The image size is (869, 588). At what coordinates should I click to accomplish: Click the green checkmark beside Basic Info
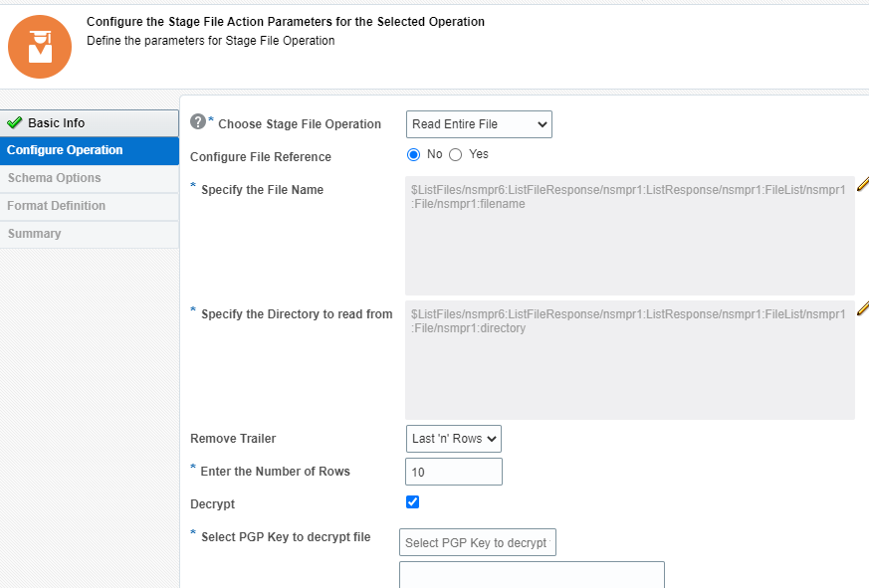point(14,122)
